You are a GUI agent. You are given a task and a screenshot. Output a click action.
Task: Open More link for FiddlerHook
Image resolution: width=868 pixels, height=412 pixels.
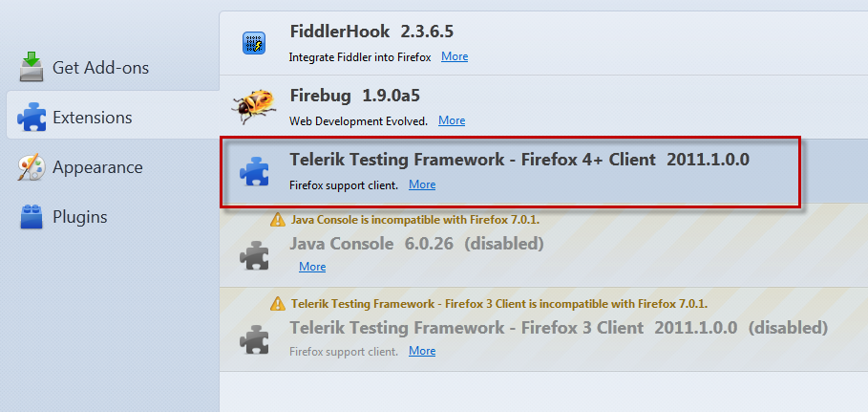pos(455,56)
